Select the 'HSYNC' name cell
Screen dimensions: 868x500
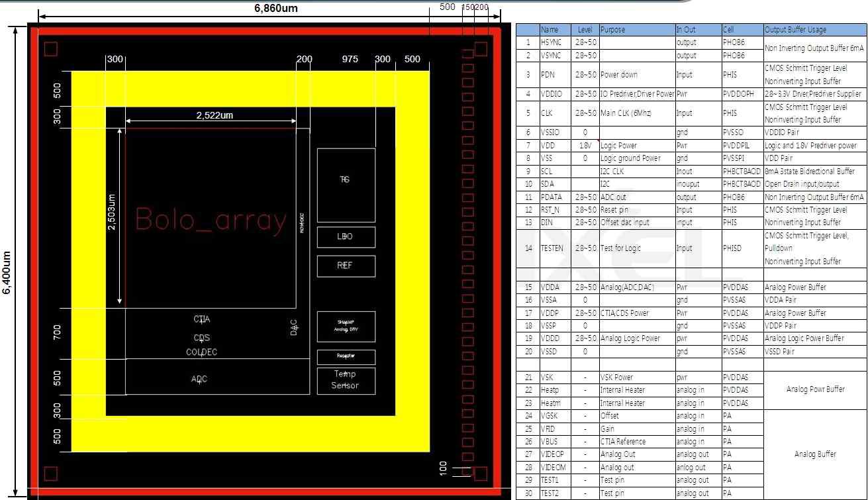(x=555, y=42)
